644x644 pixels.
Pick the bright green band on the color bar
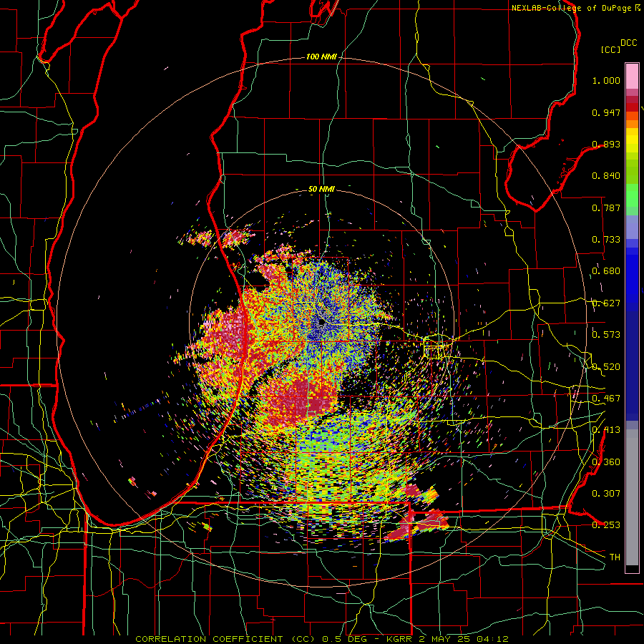(632, 195)
